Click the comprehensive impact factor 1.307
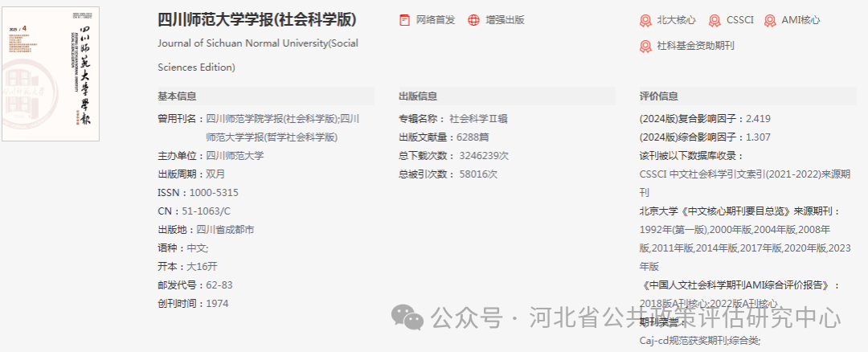The height and width of the screenshot is (352, 868). [759, 137]
